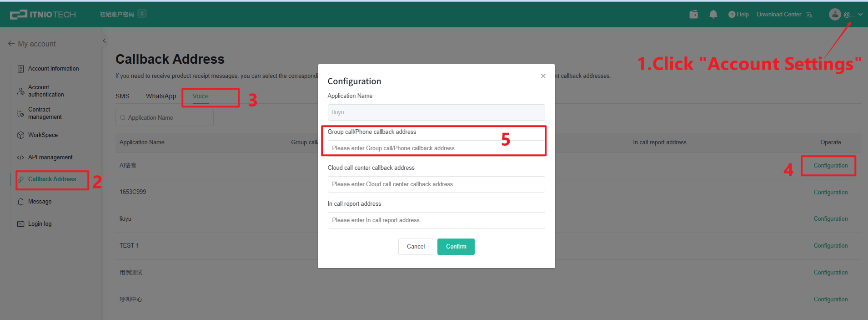Viewport: 868px width, 320px height.
Task: Open the 初始账户密码 dropdown selector
Action: (x=142, y=14)
